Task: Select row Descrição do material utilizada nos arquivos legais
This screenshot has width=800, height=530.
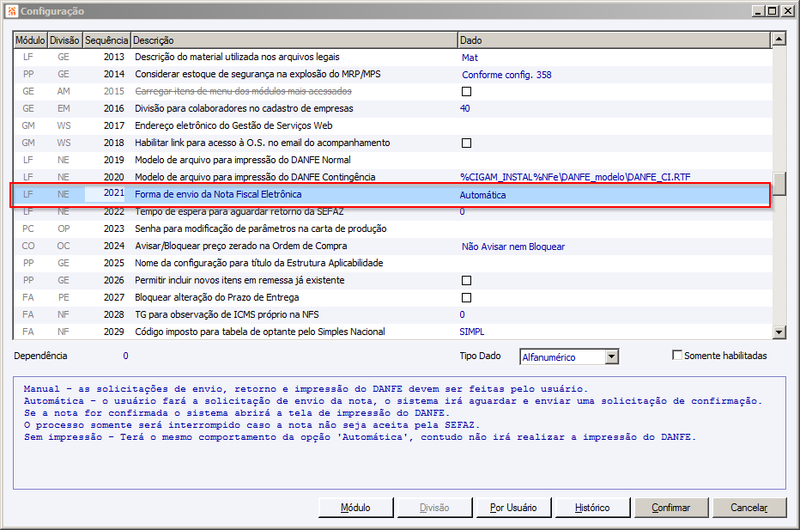Action: click(392, 57)
